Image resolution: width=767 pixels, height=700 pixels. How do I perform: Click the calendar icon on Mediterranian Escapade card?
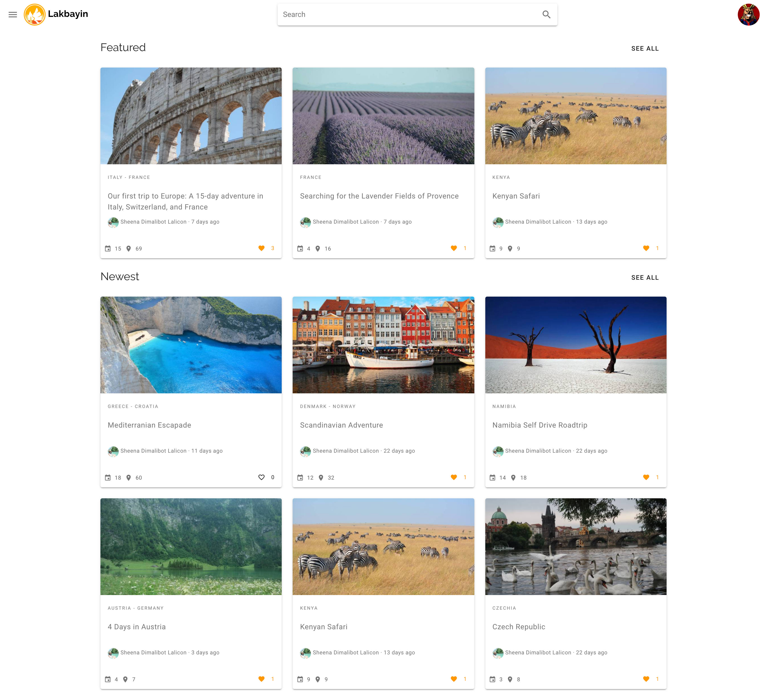tap(108, 478)
